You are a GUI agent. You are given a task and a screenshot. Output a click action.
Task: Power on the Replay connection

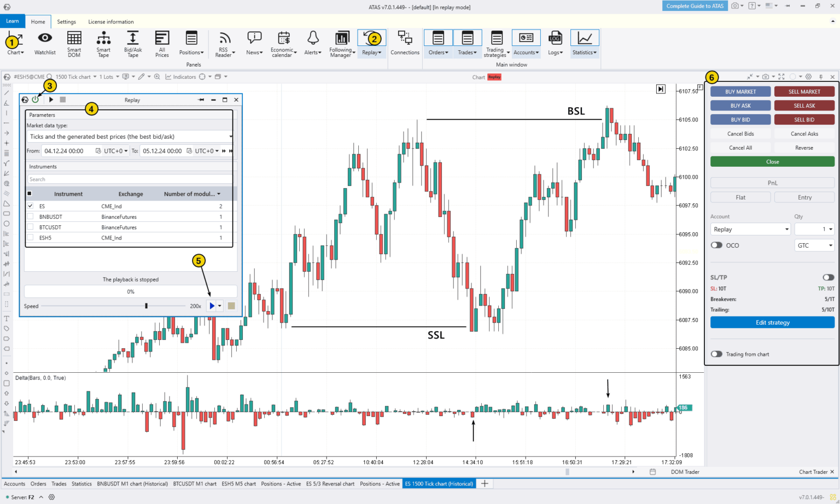click(x=36, y=99)
